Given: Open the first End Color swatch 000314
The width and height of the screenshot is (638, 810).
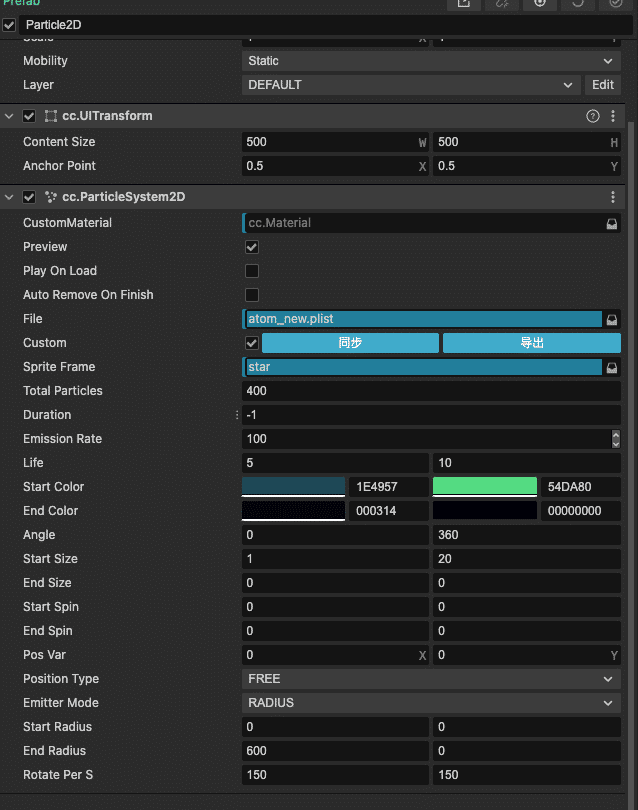Looking at the screenshot, I should coord(293,511).
